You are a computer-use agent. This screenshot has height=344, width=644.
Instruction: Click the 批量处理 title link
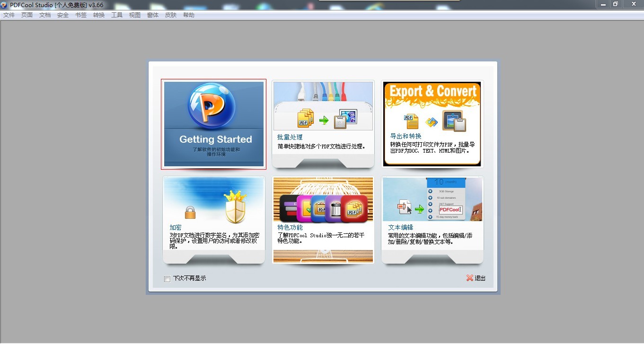[290, 137]
